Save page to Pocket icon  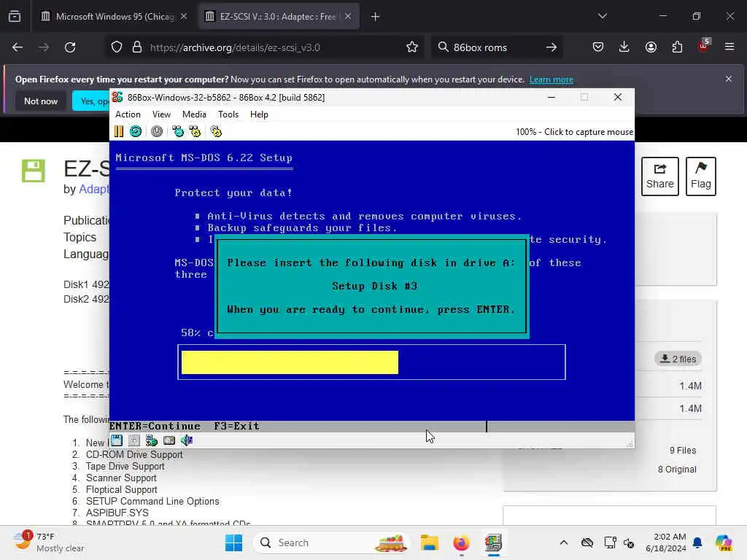point(598,47)
